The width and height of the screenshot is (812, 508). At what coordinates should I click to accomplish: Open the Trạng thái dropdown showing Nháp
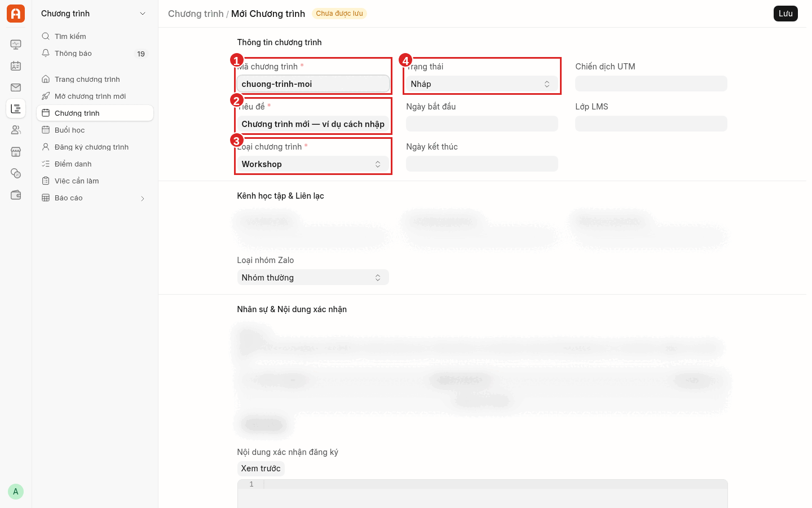(x=482, y=84)
